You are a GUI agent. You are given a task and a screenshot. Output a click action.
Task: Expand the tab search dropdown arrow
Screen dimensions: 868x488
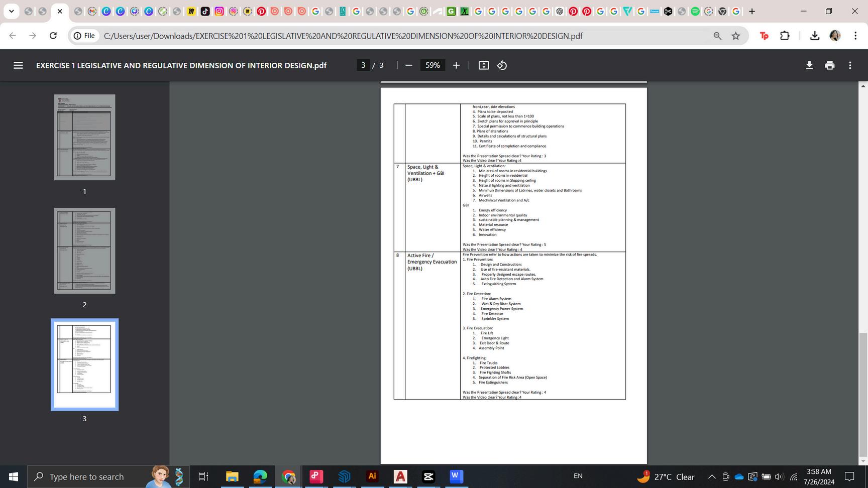click(11, 11)
